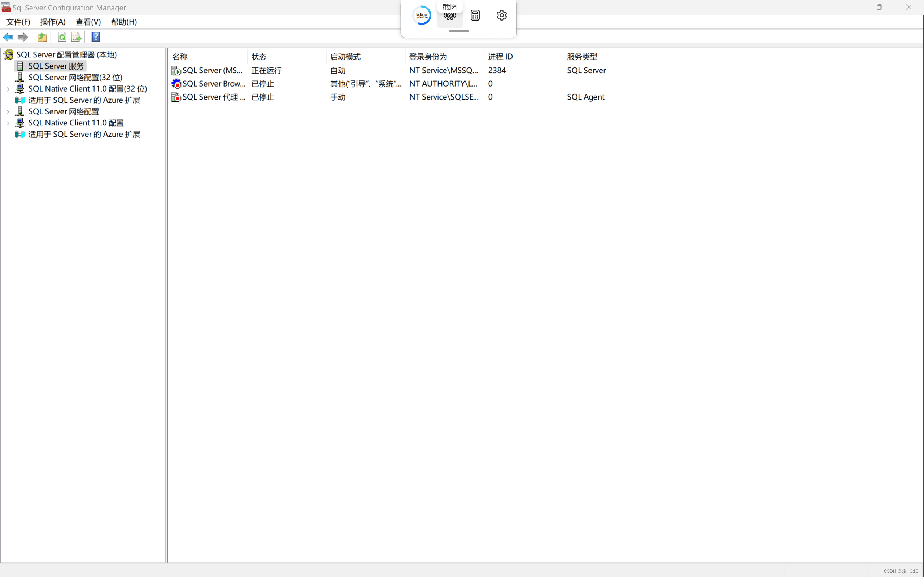Expand the SQL Server 网络配置 tree node
This screenshot has width=924, height=577.
(8, 112)
